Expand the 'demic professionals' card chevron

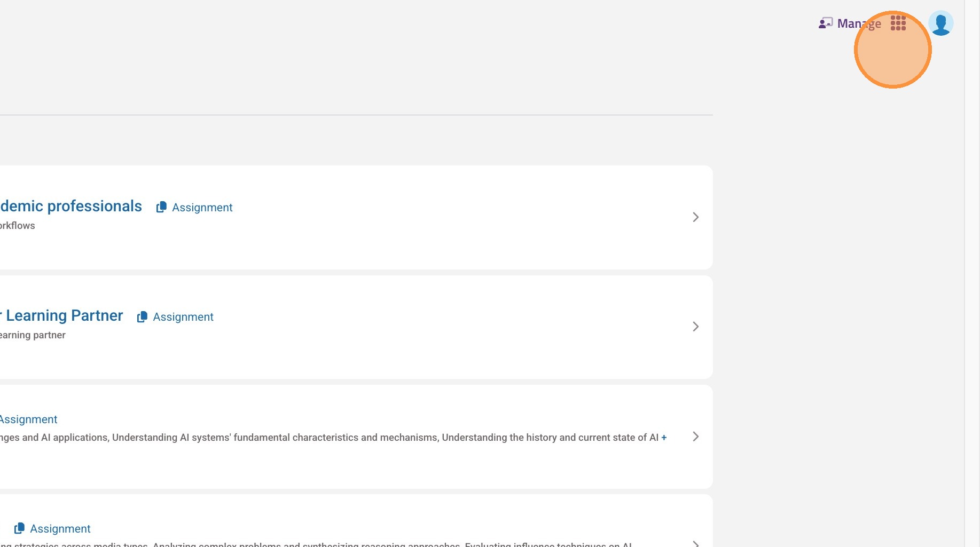(695, 217)
